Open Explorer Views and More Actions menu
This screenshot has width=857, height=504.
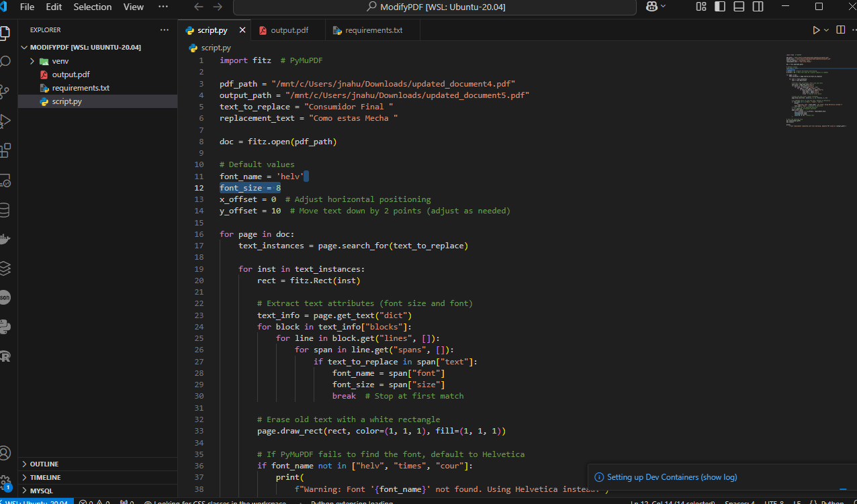click(x=165, y=30)
